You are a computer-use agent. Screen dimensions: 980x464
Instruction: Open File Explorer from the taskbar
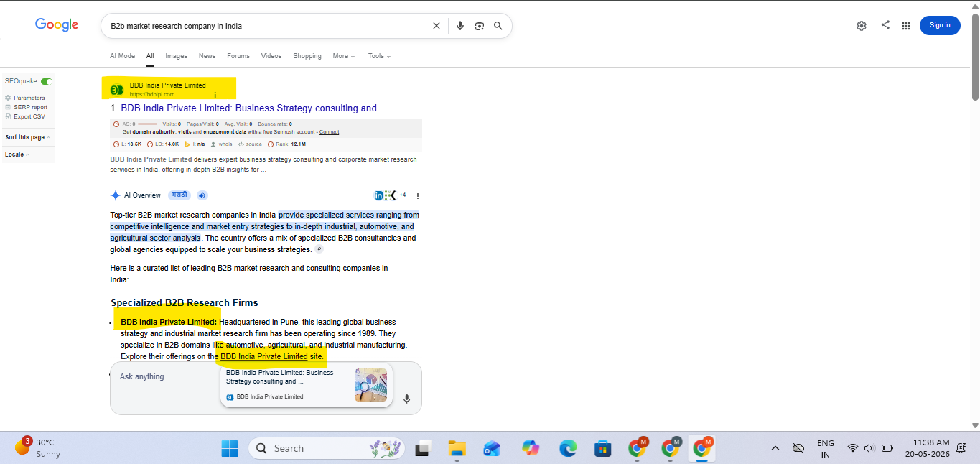[457, 448]
